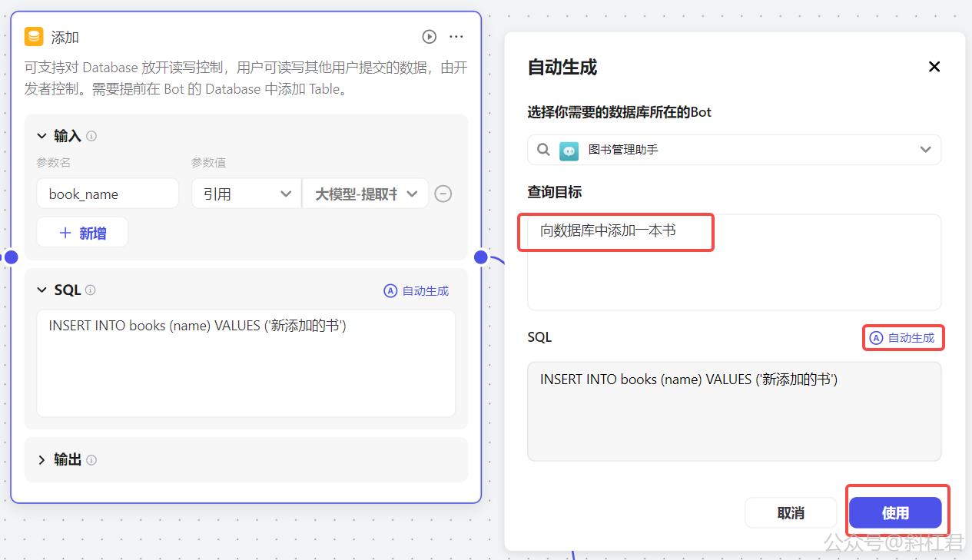The height and width of the screenshot is (560, 972).
Task: Click the right connection port of the node
Action: [x=481, y=257]
